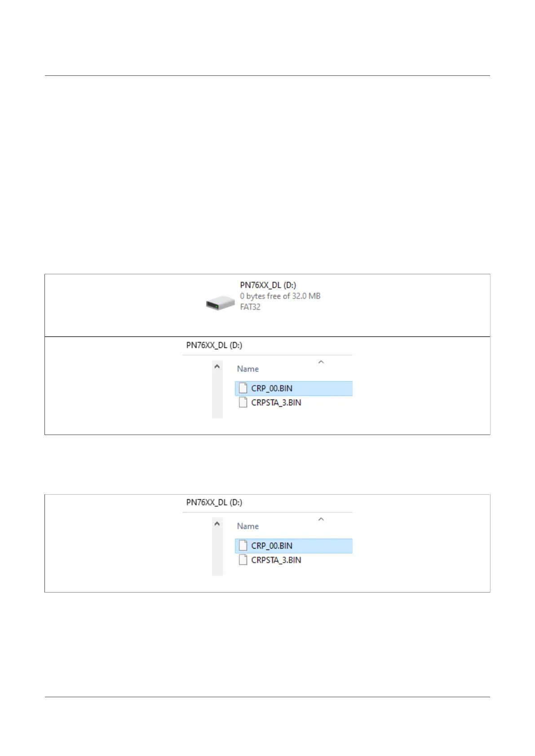Select the CRP_00.BIN filename in the lower list
Viewport: 535px width, 756px height.
272,546
